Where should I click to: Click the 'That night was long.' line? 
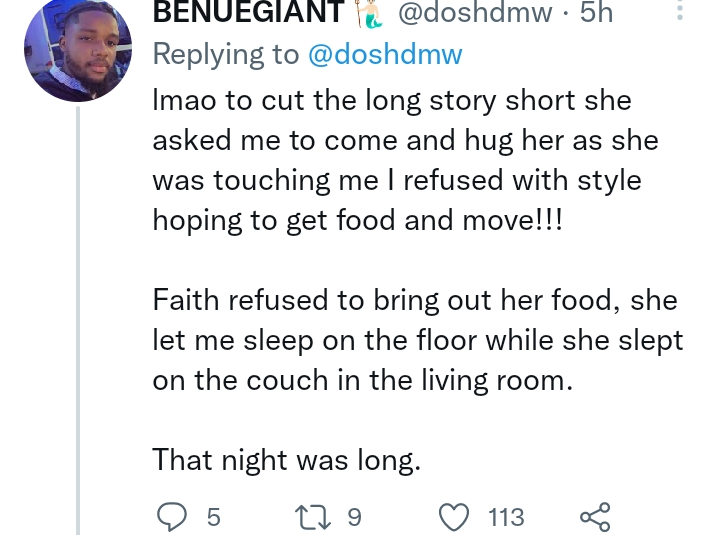[x=287, y=459]
